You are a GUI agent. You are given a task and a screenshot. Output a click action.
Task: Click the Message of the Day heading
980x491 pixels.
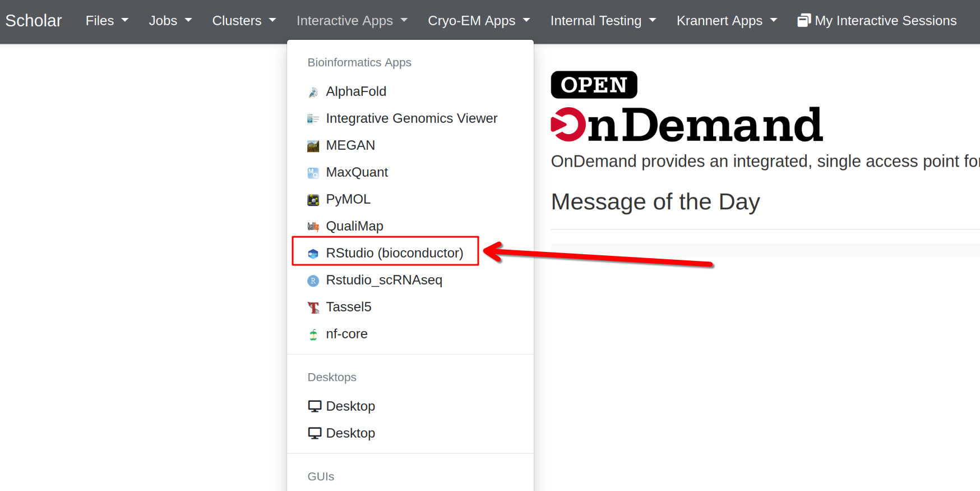click(x=655, y=201)
